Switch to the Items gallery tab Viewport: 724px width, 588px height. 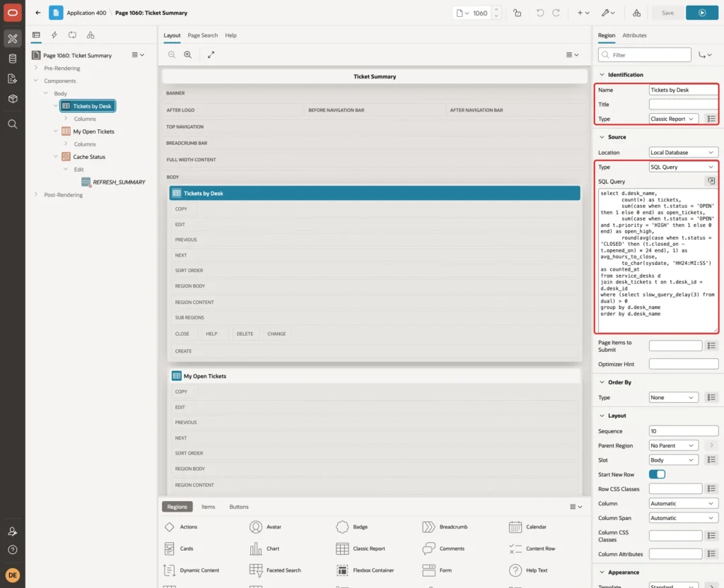click(209, 507)
